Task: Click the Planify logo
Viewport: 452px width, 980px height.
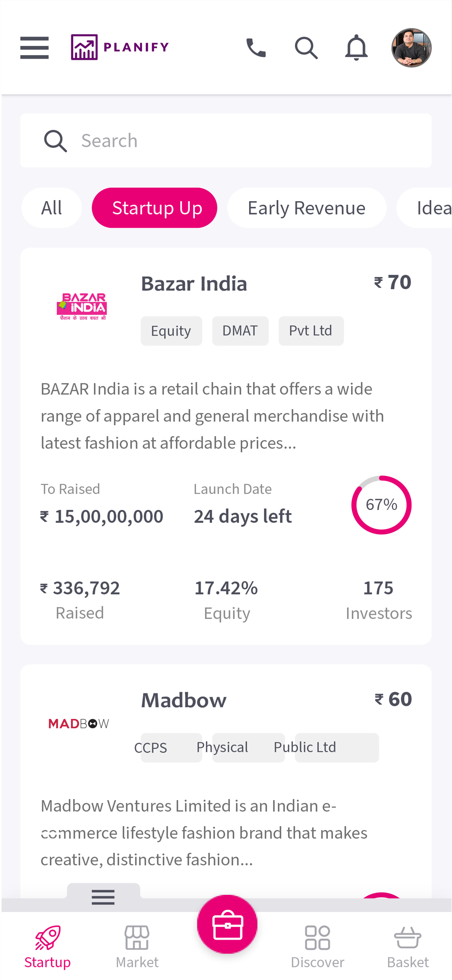Action: (x=120, y=47)
